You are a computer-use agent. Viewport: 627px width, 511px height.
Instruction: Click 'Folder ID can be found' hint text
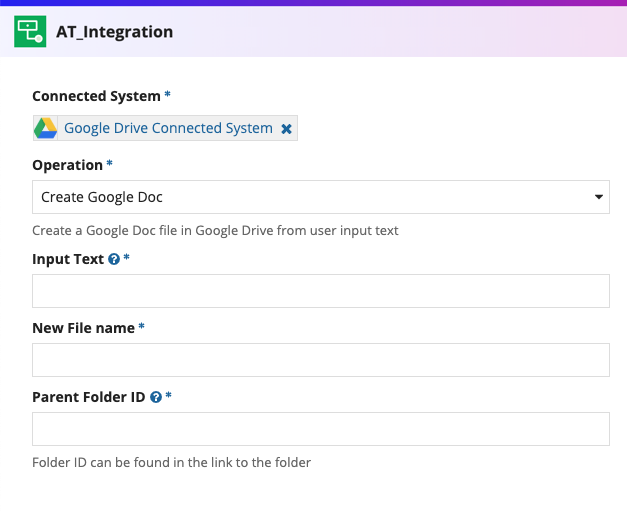click(x=172, y=463)
